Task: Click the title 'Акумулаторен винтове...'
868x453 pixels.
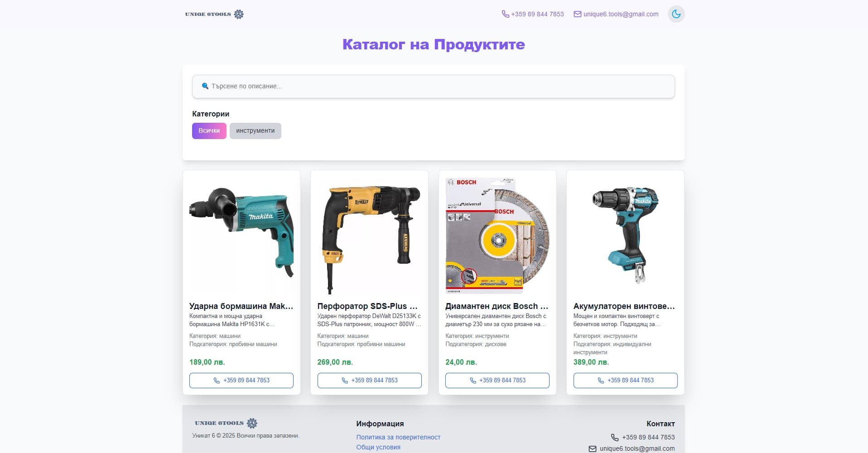Action: tap(624, 306)
